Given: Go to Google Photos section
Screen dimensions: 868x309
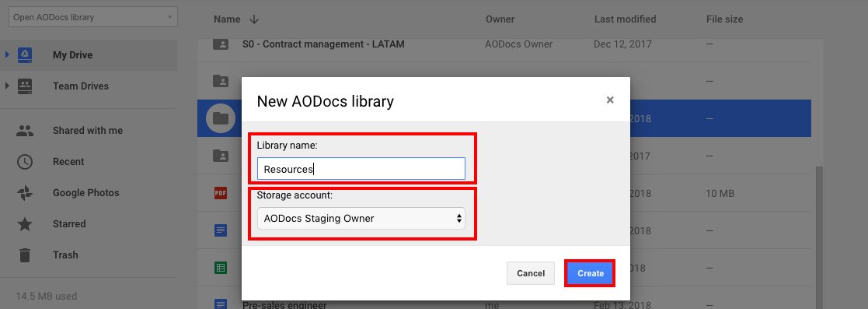Looking at the screenshot, I should pyautogui.click(x=85, y=192).
